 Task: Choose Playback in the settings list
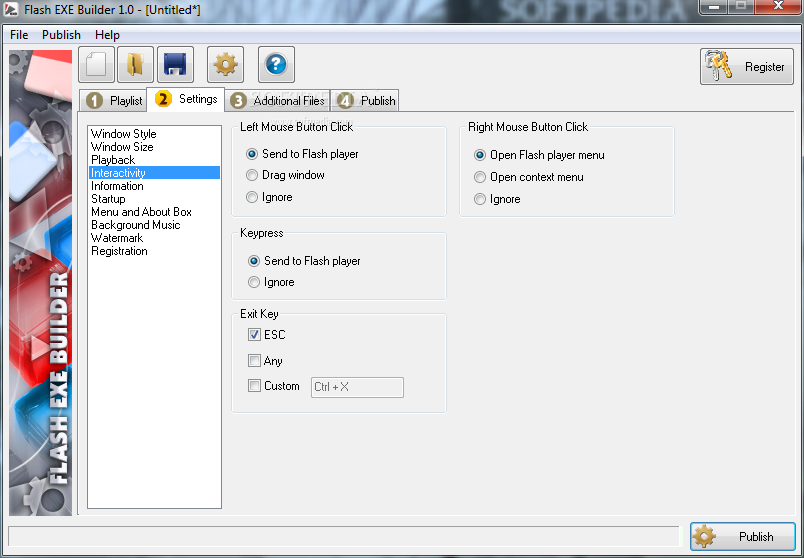coord(154,160)
